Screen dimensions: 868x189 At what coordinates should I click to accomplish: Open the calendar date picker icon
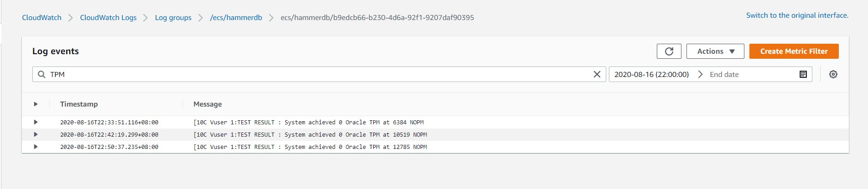coord(803,74)
